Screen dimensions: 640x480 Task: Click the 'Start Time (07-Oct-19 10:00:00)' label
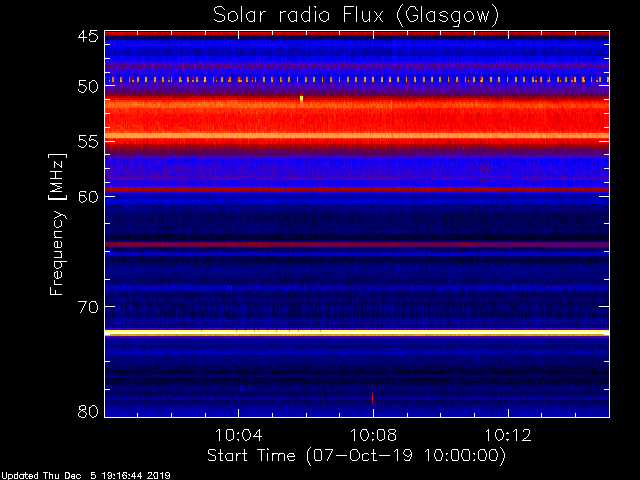click(x=356, y=456)
